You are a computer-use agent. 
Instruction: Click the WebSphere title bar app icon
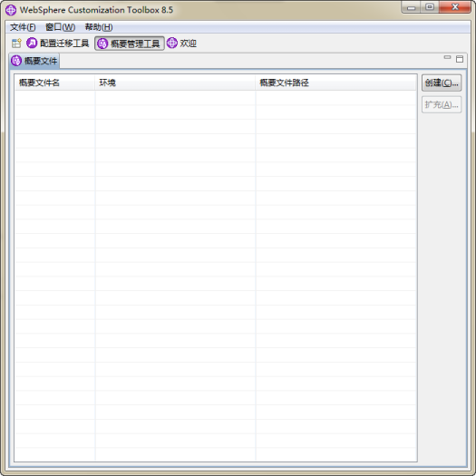click(11, 10)
